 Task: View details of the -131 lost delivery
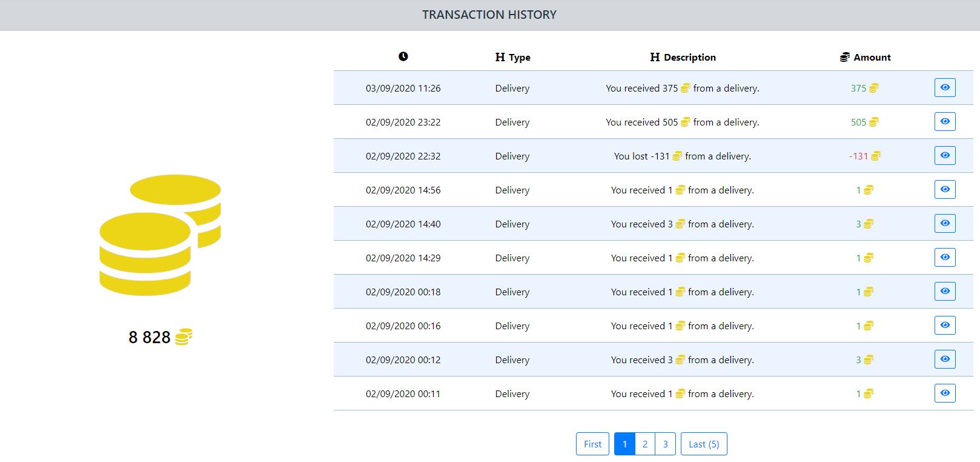coord(944,156)
